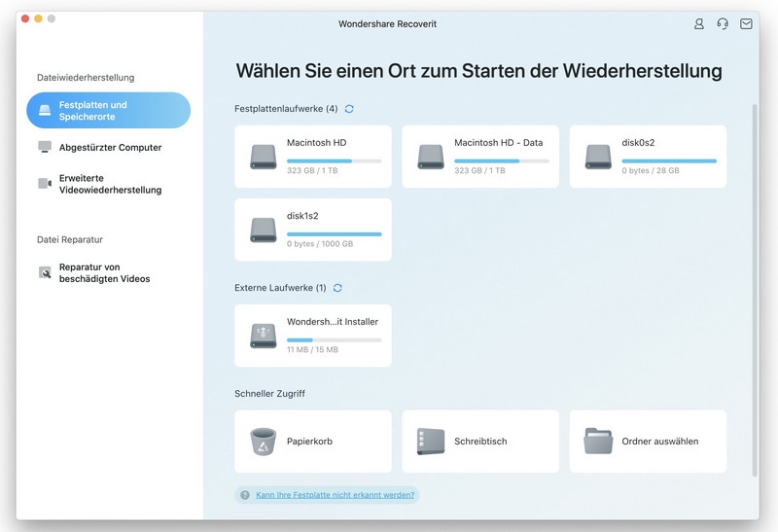Open 'Kann Ihre Festplatte nicht erkannt werden?' link
The image size is (778, 532).
coord(335,495)
